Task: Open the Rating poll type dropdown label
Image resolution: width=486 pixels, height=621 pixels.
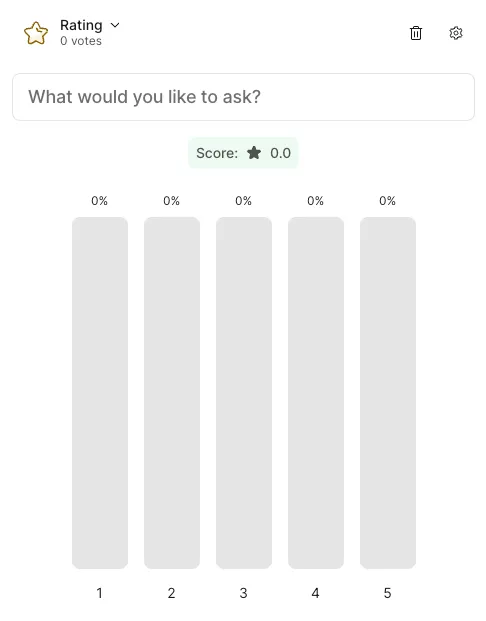Action: [x=81, y=25]
